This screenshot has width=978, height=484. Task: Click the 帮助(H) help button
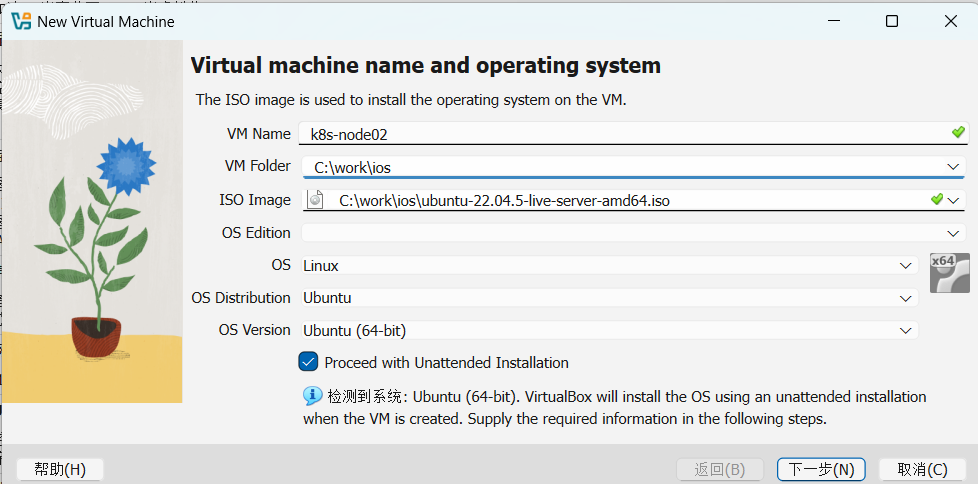(x=60, y=469)
